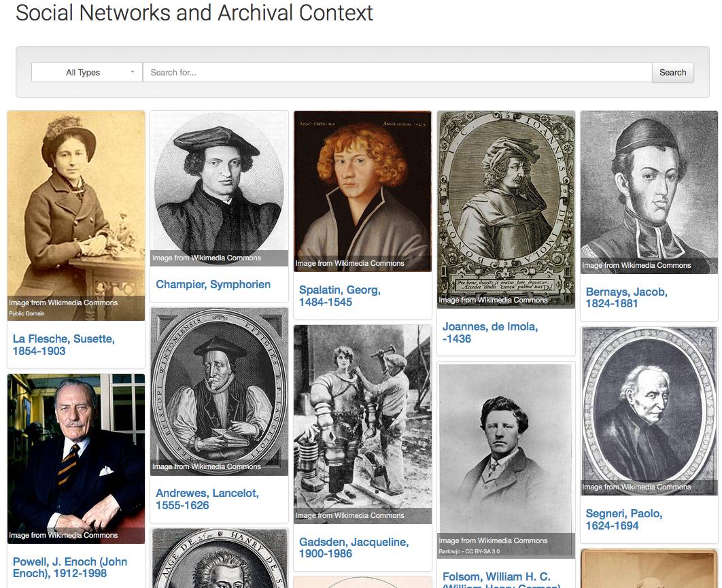The image size is (722, 588).
Task: Select the Symphorien Champier portrait image
Action: tap(219, 188)
